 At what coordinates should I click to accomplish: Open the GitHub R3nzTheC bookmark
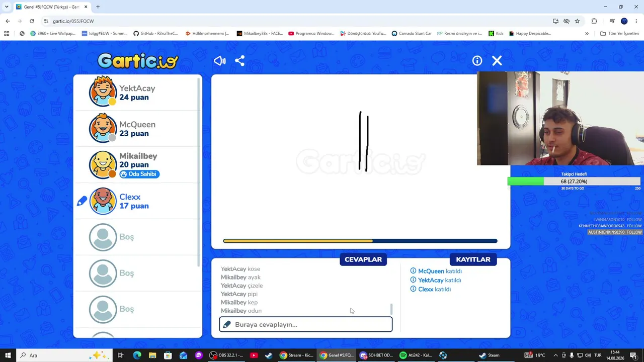(x=155, y=34)
